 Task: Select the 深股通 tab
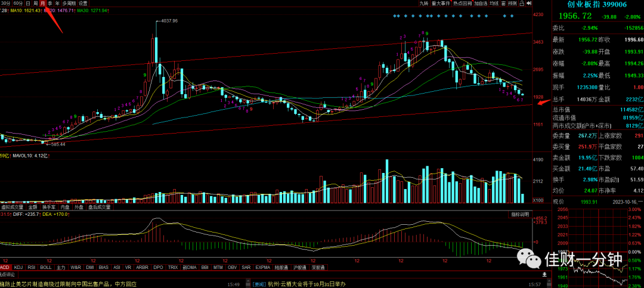pyautogui.click(x=318, y=268)
